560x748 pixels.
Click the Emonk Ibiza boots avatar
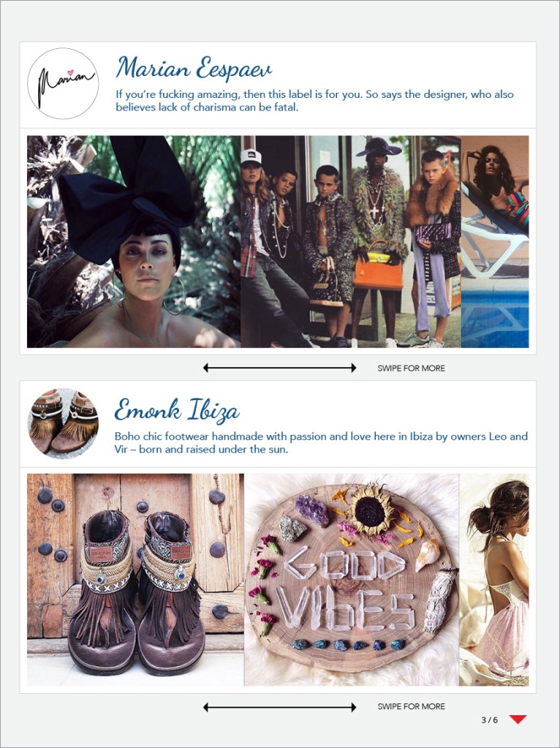click(64, 423)
